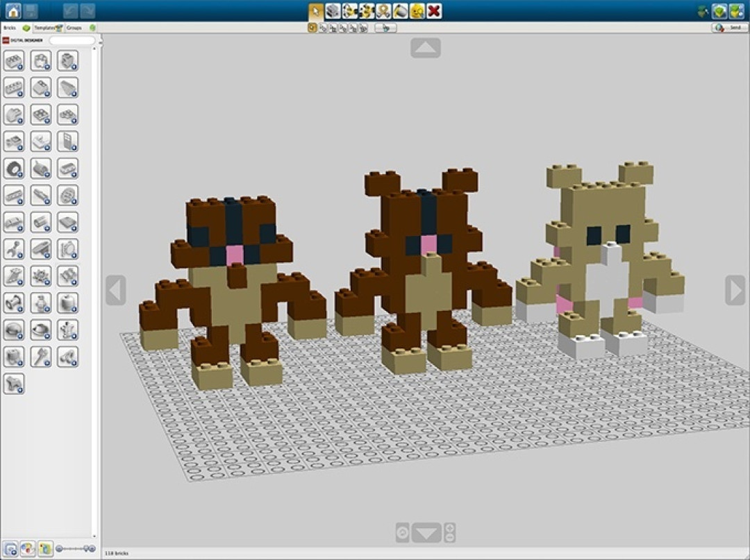The width and height of the screenshot is (750, 560).
Task: Toggle filter bricks by color button
Action: 28,548
